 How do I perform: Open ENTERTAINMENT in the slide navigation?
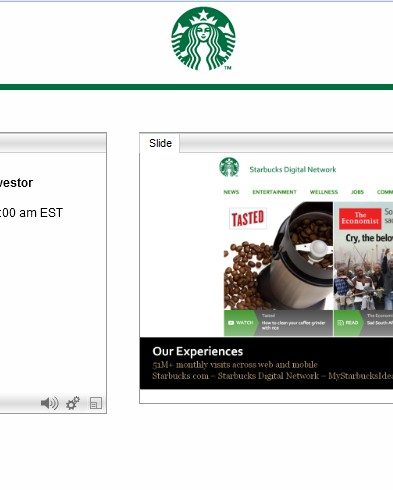point(274,192)
